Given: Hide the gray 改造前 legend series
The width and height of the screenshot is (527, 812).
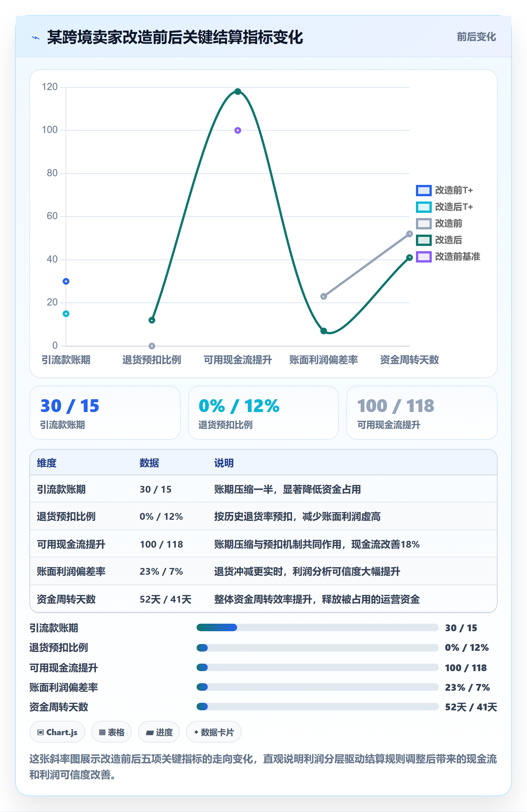Looking at the screenshot, I should pos(439,224).
